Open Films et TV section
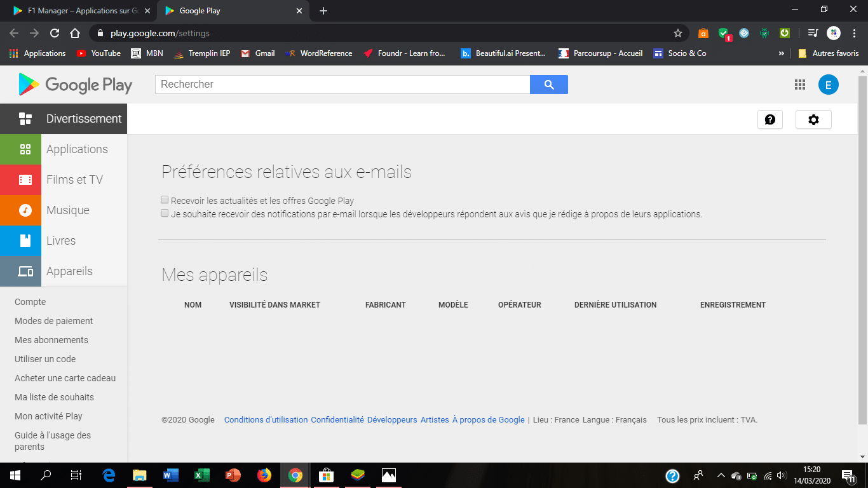Viewport: 868px width, 488px height. 74,180
